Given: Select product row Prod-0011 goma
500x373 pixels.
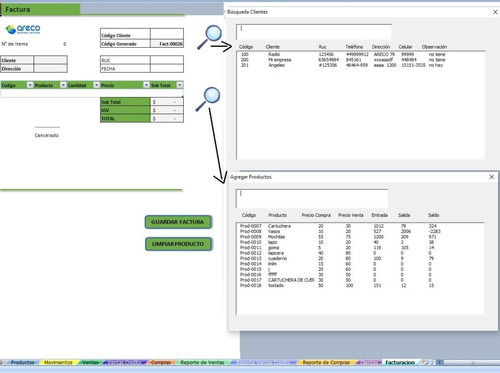Looking at the screenshot, I should tap(360, 248).
